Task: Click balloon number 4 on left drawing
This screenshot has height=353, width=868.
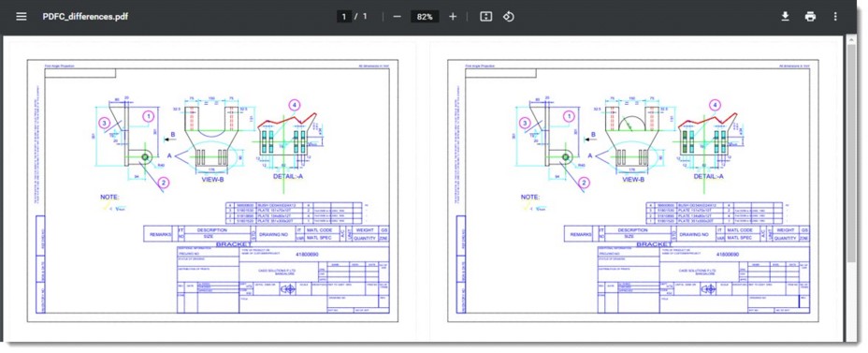Action: coord(295,104)
